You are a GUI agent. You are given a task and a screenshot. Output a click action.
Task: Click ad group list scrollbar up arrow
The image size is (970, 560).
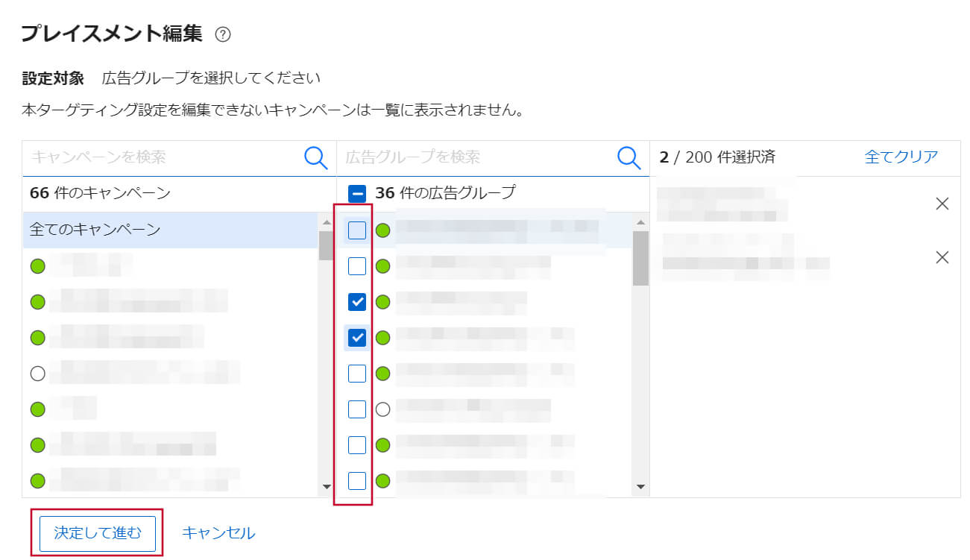point(640,221)
